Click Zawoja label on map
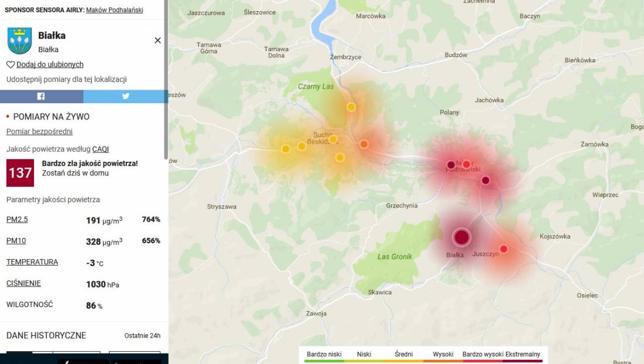Image resolution: width=644 pixels, height=364 pixels. coord(316,314)
